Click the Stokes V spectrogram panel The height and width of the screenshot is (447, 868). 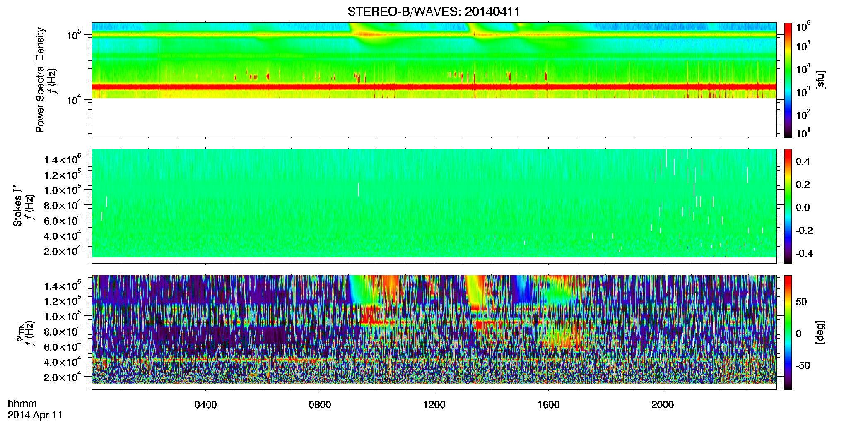point(434,203)
